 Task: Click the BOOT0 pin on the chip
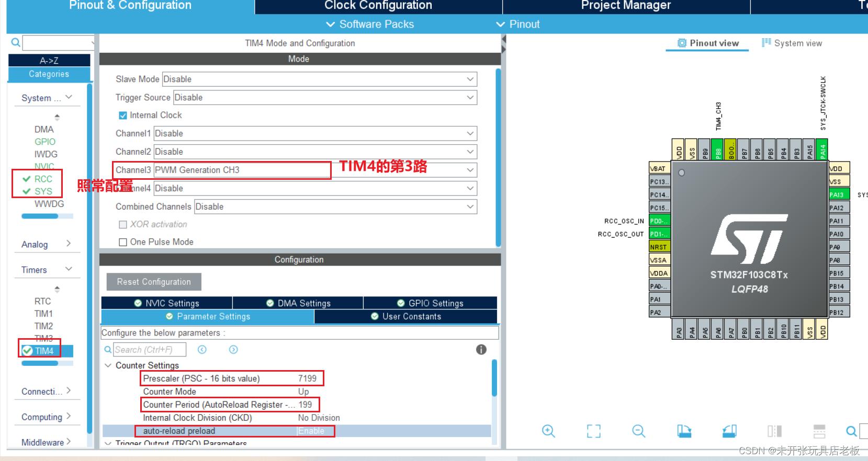(730, 149)
